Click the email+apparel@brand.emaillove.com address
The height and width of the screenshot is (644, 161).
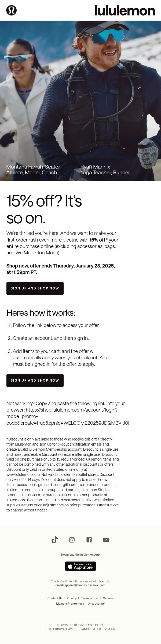pos(80,585)
